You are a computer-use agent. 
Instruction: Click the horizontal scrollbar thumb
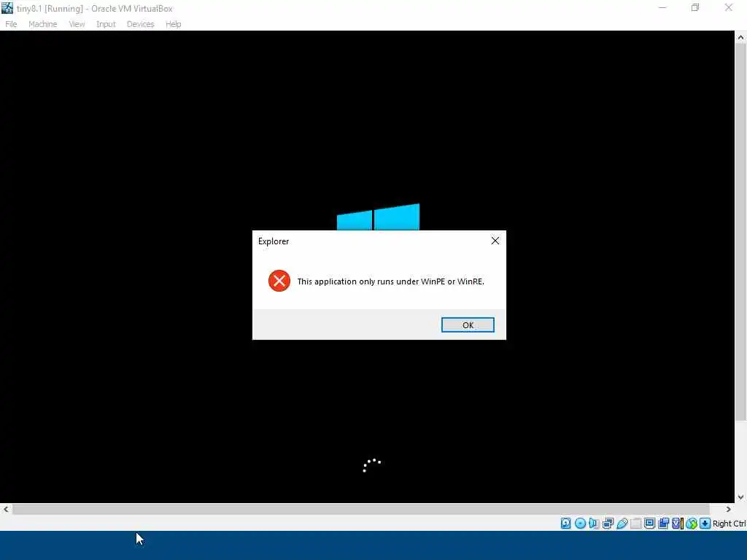[361, 509]
